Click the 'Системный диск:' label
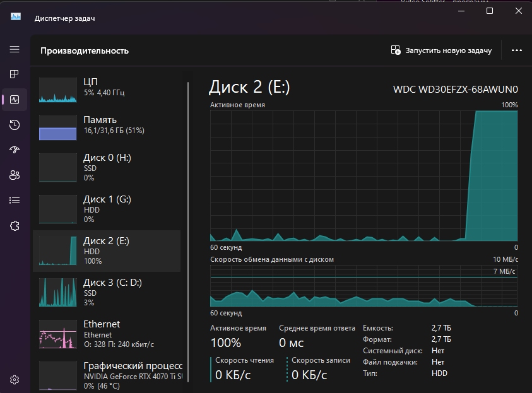This screenshot has height=393, width=532. pos(393,351)
